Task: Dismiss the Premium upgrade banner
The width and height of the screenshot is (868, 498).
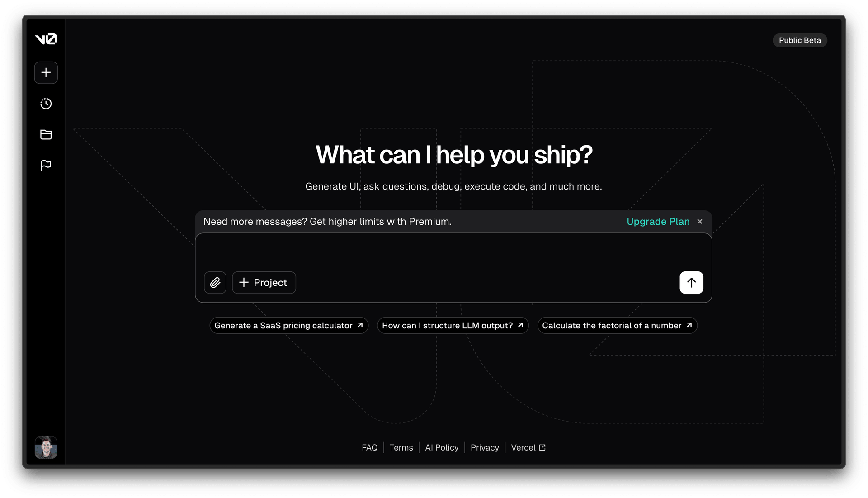Action: (x=700, y=222)
